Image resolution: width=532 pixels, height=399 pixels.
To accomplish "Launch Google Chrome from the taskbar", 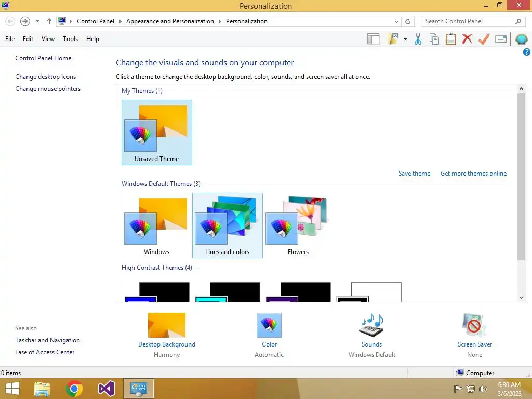I will pos(74,389).
